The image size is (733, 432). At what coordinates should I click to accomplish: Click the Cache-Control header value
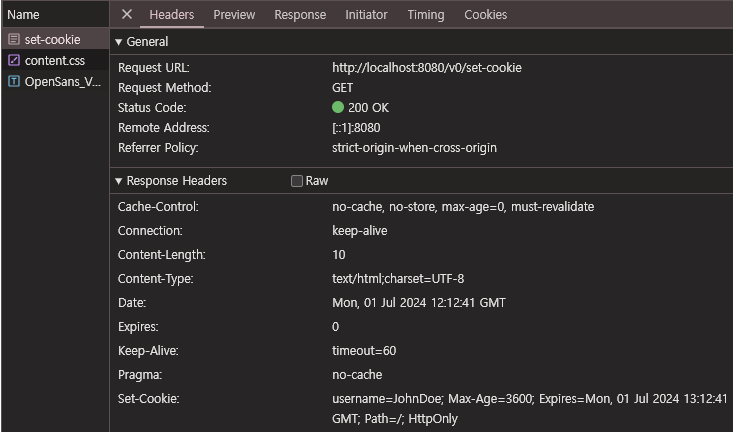coord(463,207)
